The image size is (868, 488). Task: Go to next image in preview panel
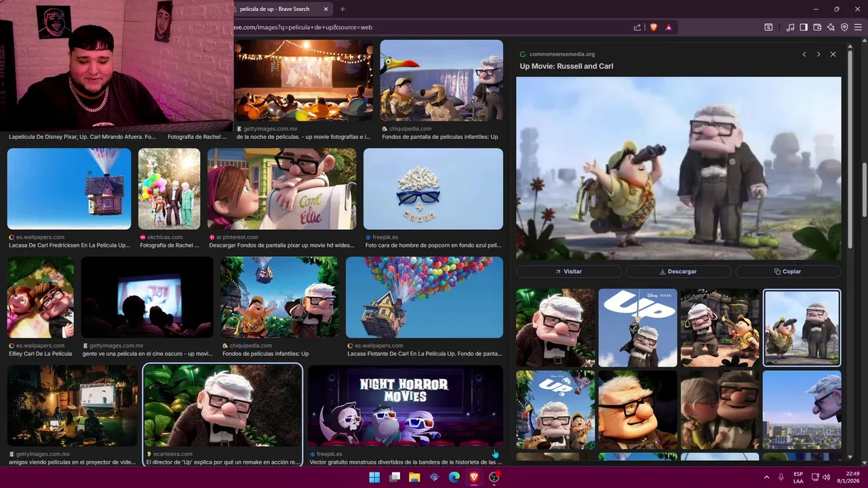pos(818,54)
